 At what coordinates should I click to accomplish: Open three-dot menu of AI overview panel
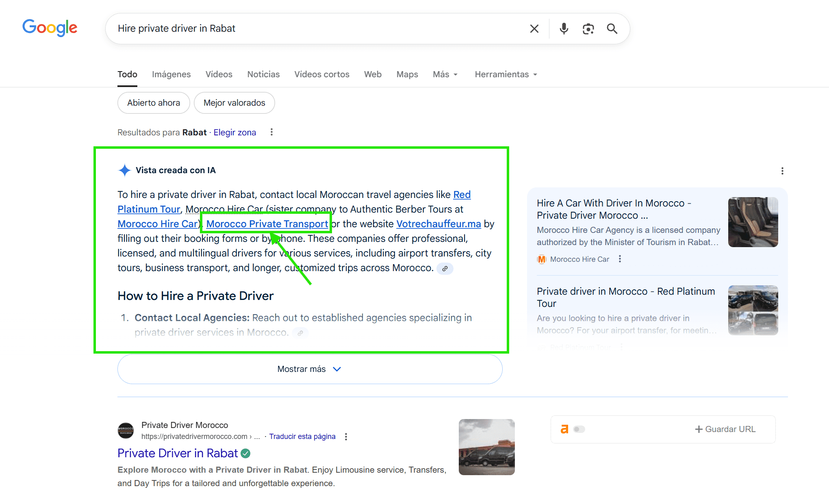(x=782, y=171)
